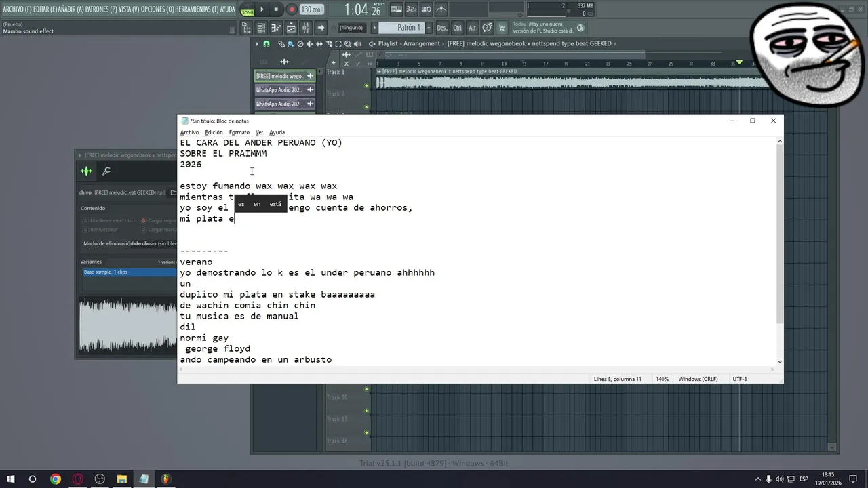
Task: Stop playback with the Stop button
Action: [x=276, y=9]
